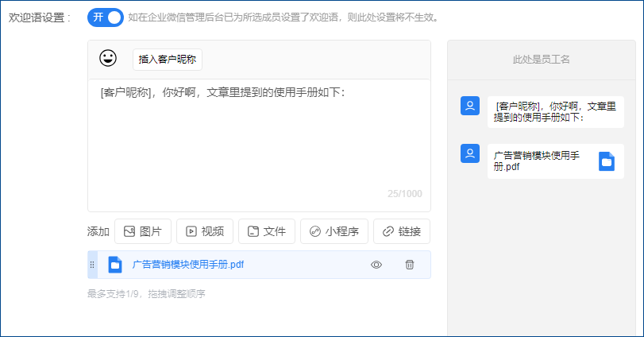Click the 插入客户昵称 button

coord(168,60)
